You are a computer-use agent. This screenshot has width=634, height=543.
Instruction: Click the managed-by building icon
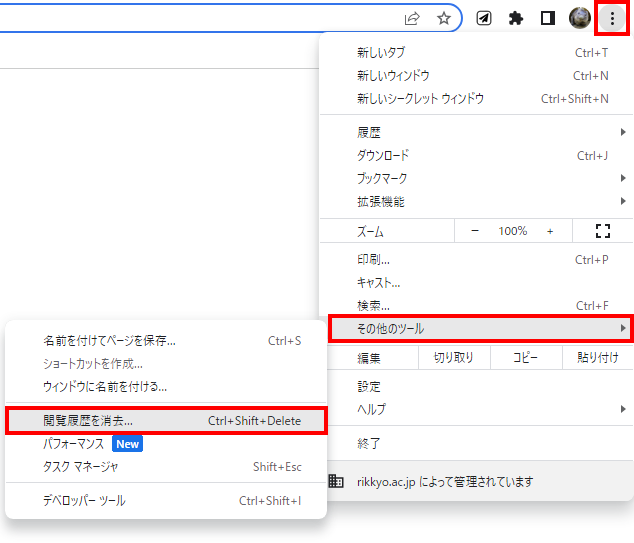[336, 481]
